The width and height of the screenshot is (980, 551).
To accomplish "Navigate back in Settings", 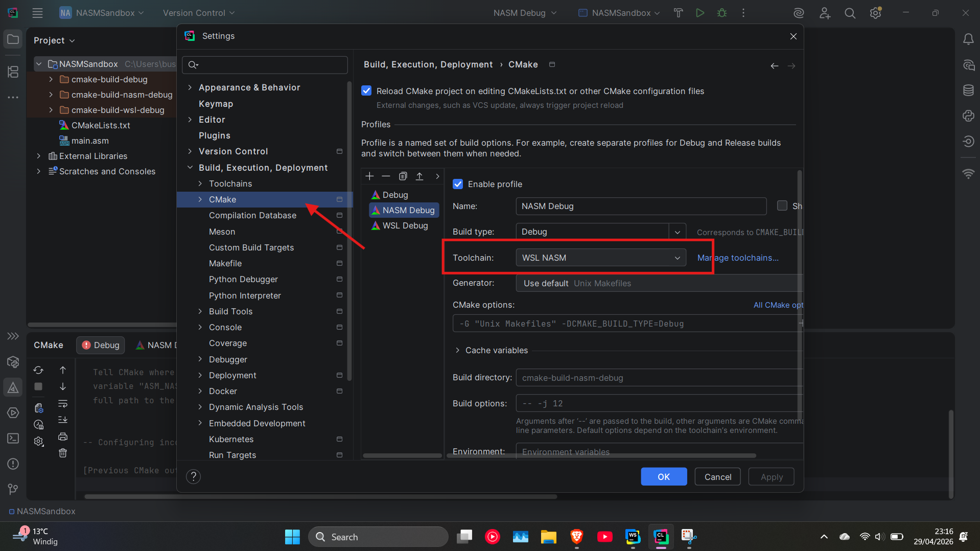I will [x=775, y=66].
